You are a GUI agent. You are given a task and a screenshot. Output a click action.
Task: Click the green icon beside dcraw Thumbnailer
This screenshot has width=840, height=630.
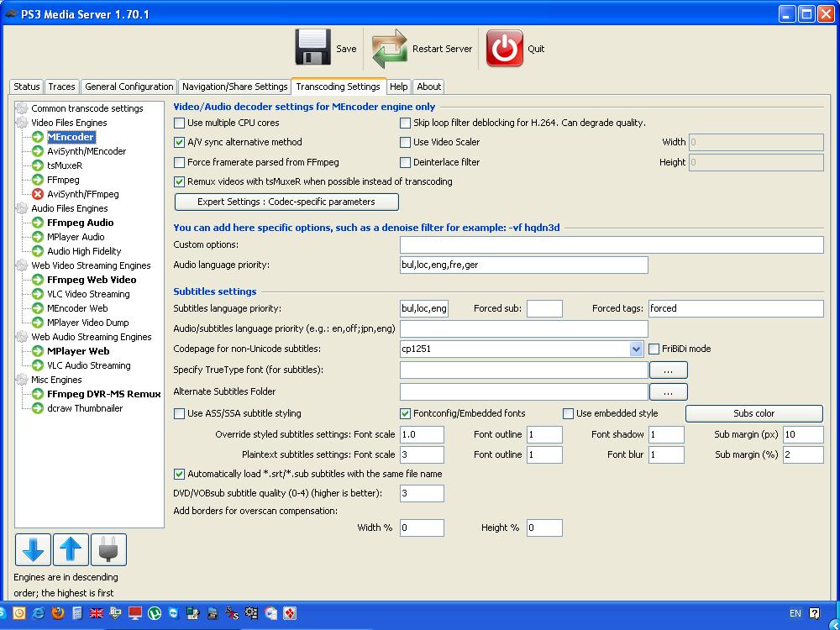pyautogui.click(x=38, y=408)
